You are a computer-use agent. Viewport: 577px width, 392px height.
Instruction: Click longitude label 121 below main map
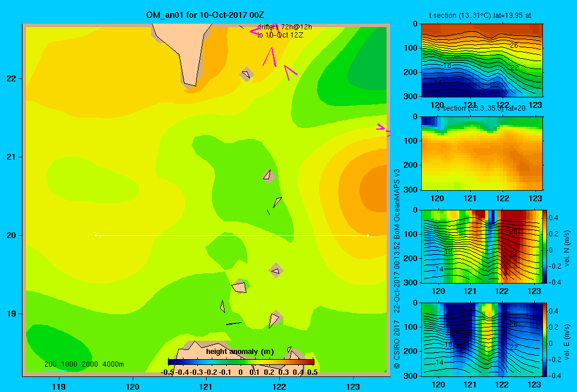[206, 386]
